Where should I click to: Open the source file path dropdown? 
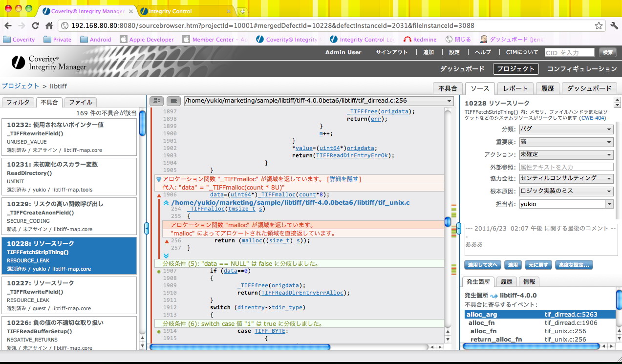(450, 100)
